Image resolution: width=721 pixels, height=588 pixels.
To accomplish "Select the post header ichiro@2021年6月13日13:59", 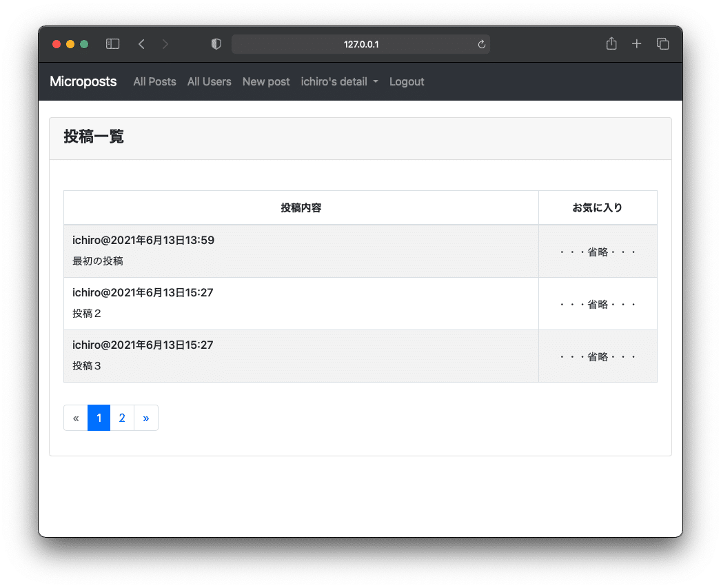I will click(143, 240).
